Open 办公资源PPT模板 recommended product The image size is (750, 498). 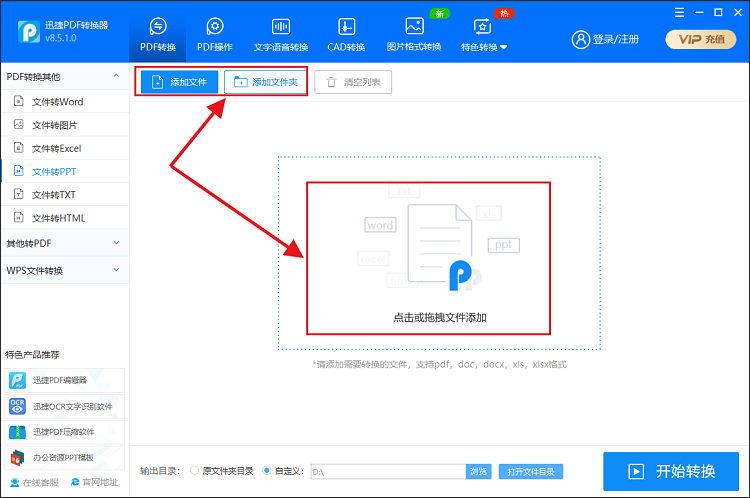tap(65, 458)
